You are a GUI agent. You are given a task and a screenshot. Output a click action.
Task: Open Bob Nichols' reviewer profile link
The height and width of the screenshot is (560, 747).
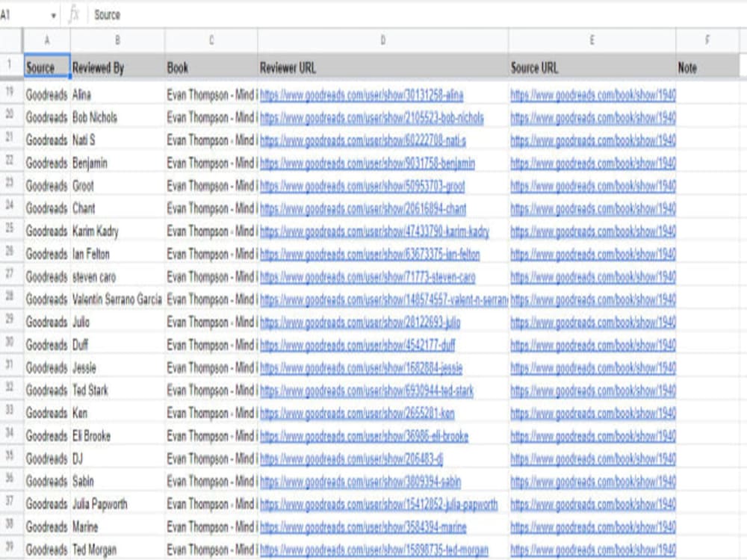point(371,118)
